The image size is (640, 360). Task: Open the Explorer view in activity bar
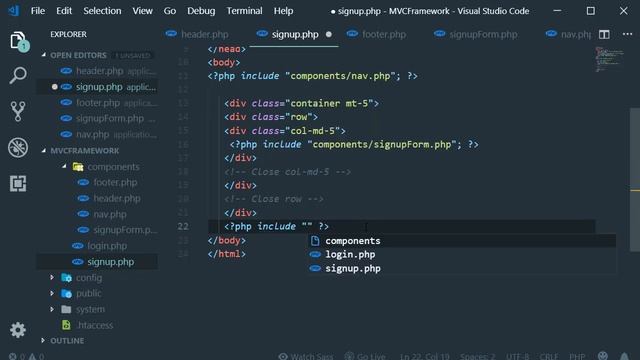pyautogui.click(x=18, y=41)
